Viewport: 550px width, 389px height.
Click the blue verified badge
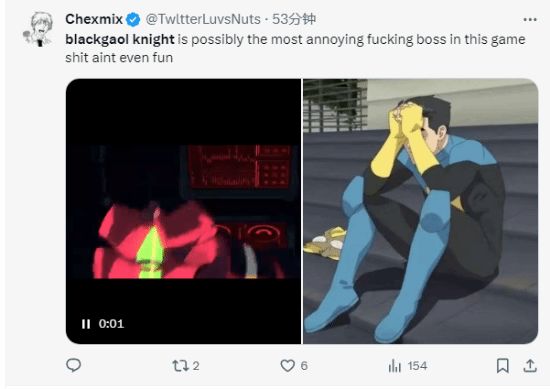click(x=133, y=19)
